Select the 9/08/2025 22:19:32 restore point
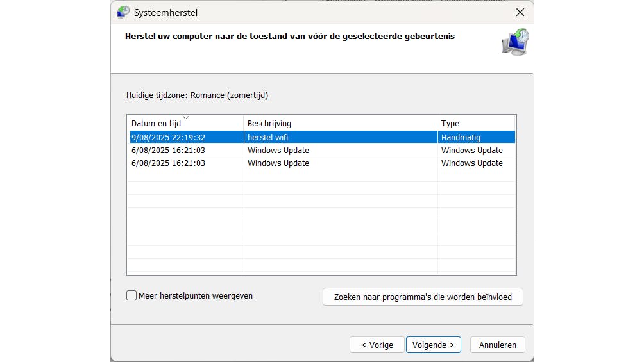This screenshot has width=644, height=362. (323, 137)
